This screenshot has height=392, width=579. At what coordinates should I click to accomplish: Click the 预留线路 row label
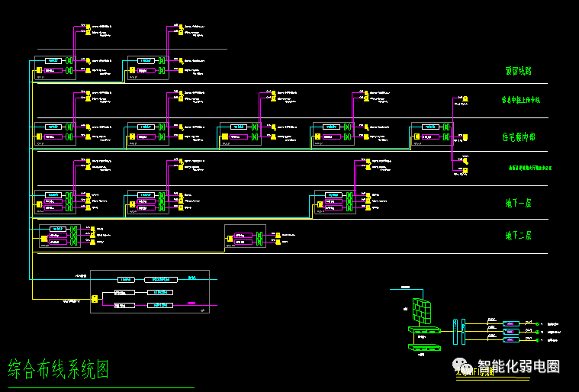[519, 71]
